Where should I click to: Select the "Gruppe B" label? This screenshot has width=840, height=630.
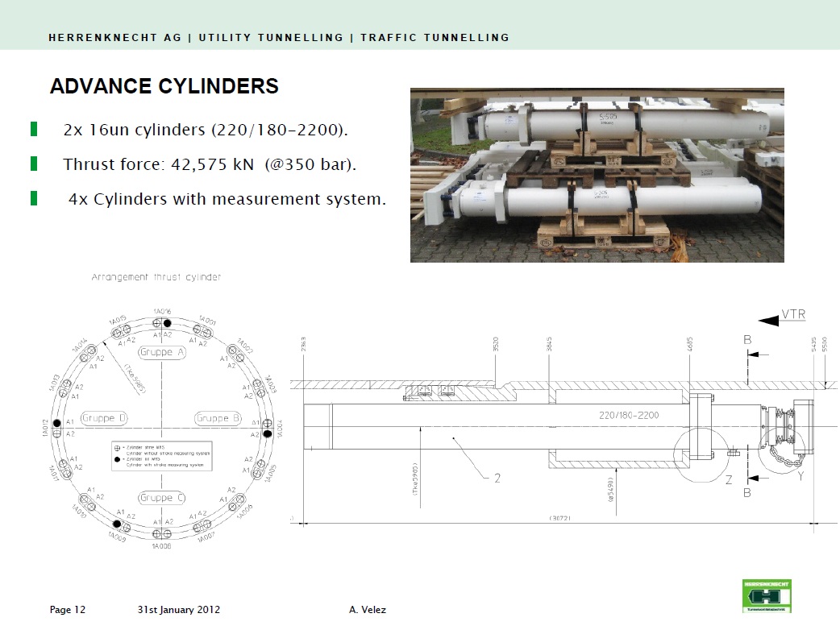coord(218,418)
